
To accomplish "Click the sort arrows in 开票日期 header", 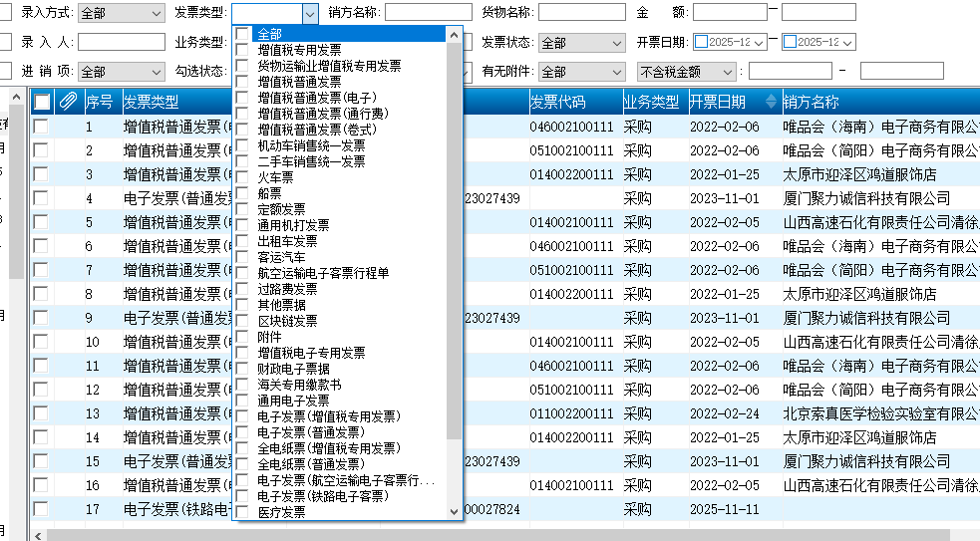I will 770,102.
